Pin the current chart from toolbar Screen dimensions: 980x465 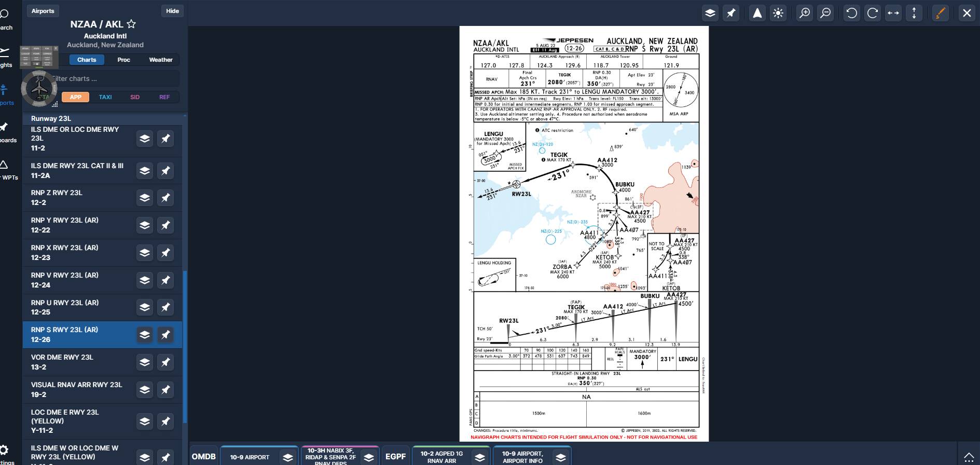coord(731,13)
